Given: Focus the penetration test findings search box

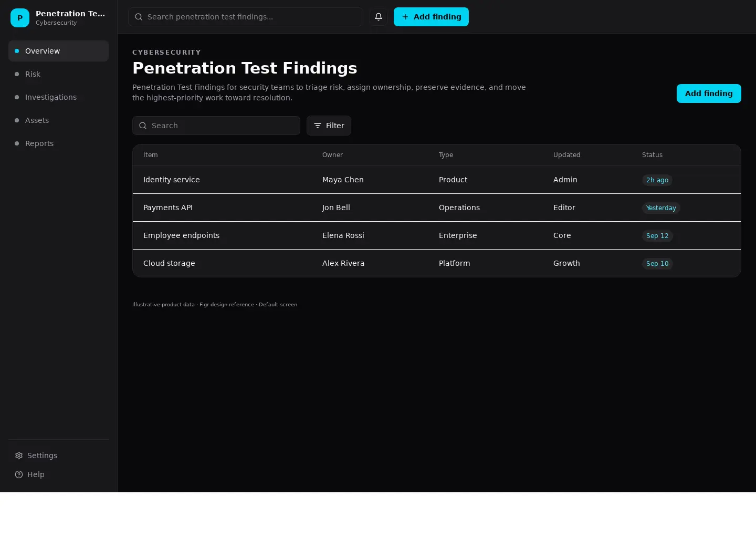Looking at the screenshot, I should coord(245,17).
